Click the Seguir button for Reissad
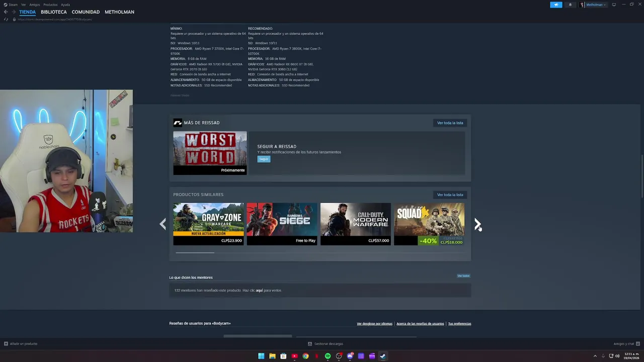Viewport: 644px width, 362px height. (x=264, y=159)
